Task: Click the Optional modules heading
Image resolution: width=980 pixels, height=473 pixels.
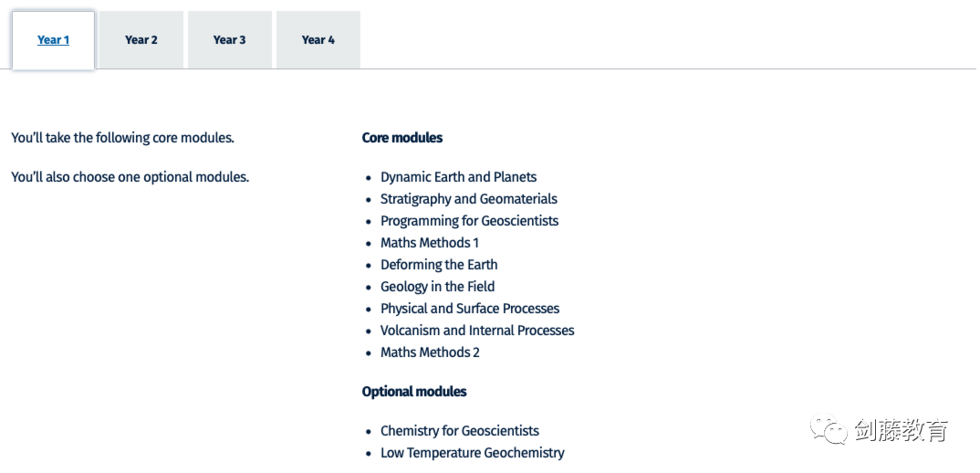Action: tap(414, 392)
